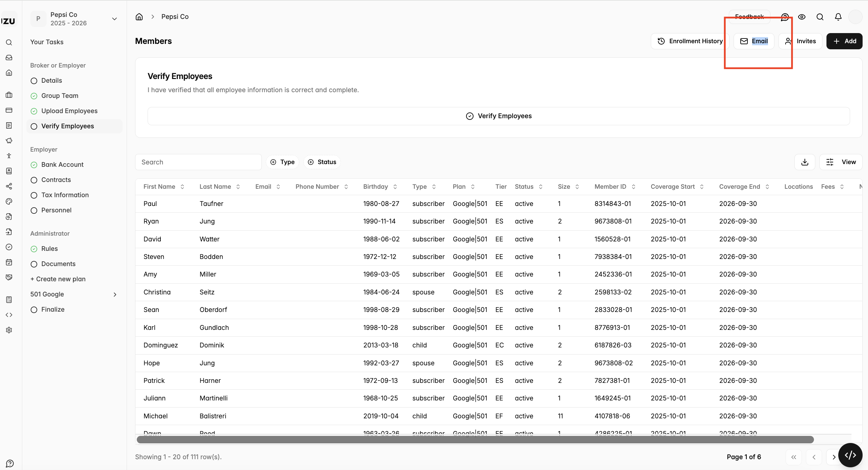Open the inbox icon in the left rail
Screen dimensions: 868x470
[x=9, y=58]
